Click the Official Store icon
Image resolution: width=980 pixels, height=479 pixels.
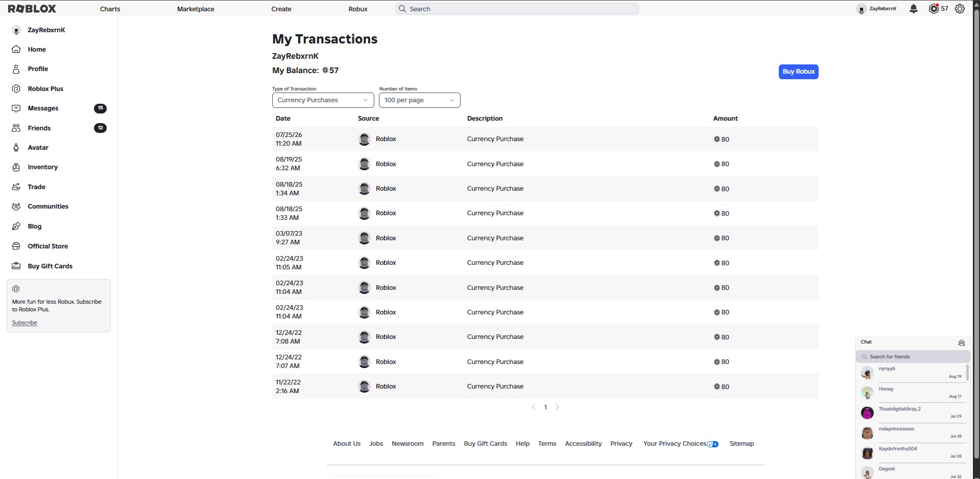tap(16, 246)
